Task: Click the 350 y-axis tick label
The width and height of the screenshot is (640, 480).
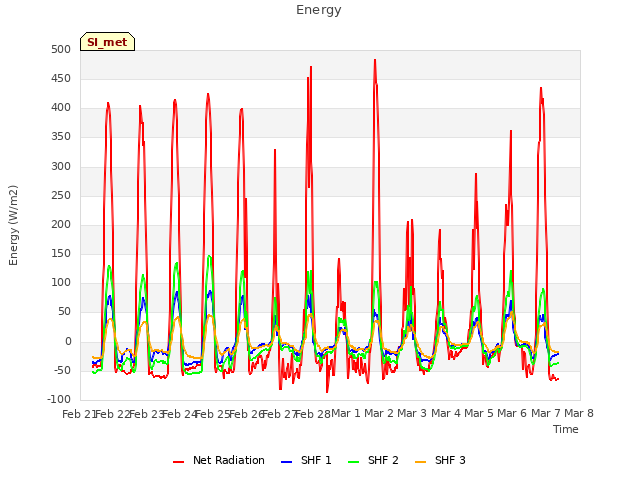Action: [61, 137]
